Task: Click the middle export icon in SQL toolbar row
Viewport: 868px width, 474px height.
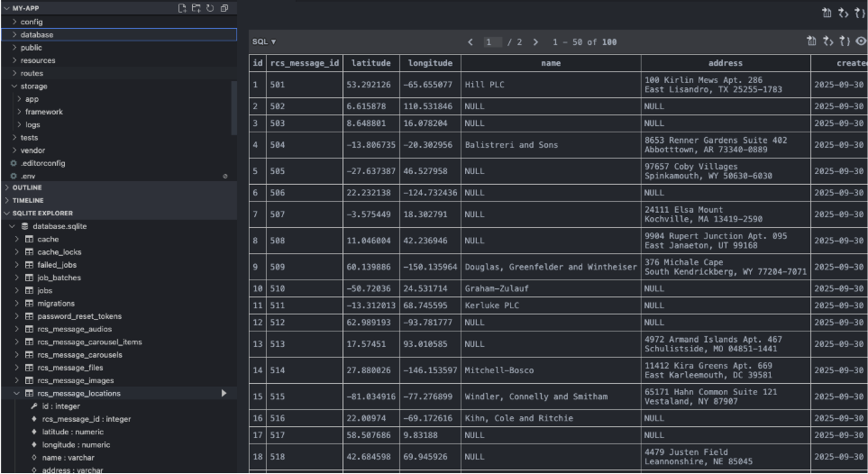Action: click(x=828, y=41)
